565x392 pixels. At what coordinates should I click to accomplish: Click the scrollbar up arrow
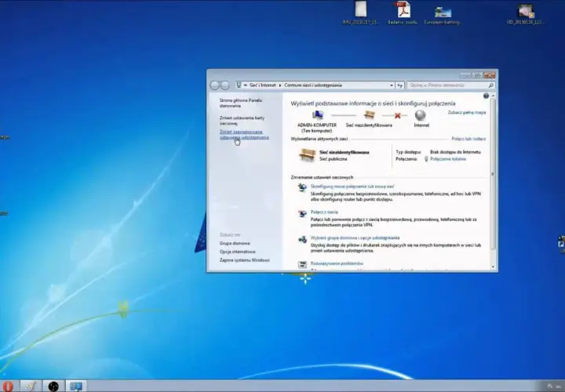coord(493,96)
